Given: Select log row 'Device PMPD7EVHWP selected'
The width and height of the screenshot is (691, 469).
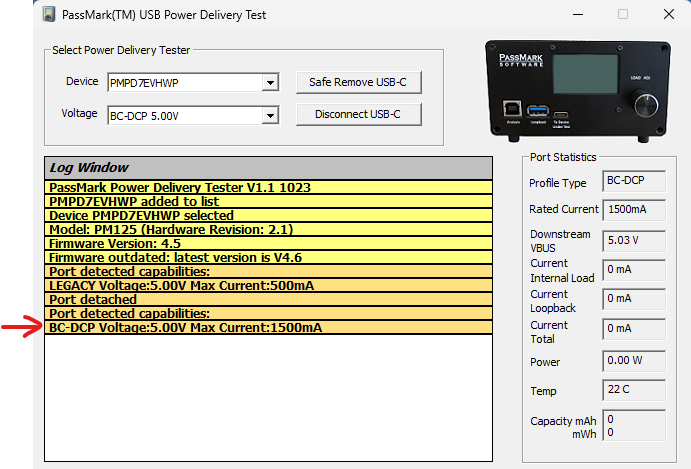Looking at the screenshot, I should tap(268, 216).
